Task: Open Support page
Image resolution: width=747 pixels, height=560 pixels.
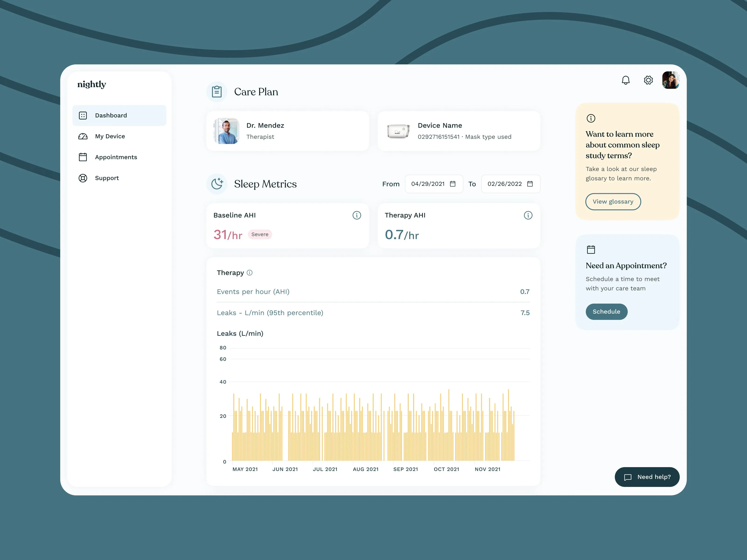Action: pyautogui.click(x=119, y=178)
